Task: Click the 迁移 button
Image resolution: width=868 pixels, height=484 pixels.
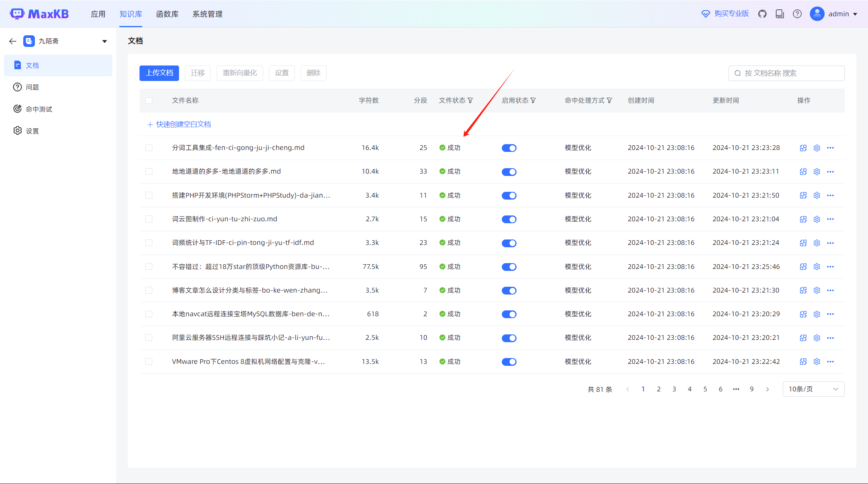Action: pyautogui.click(x=198, y=73)
